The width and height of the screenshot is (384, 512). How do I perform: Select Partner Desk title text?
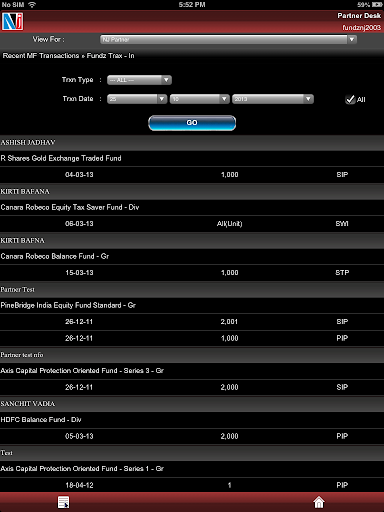pyautogui.click(x=359, y=16)
